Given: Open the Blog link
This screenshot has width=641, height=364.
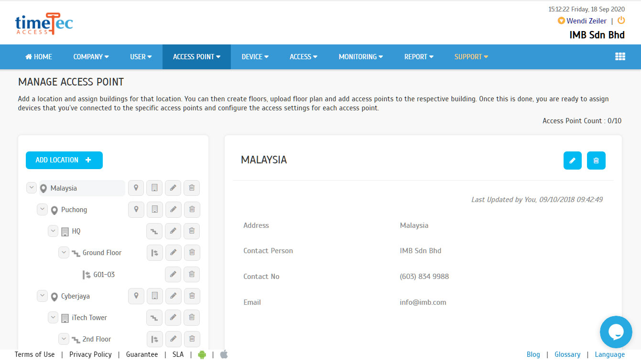Looking at the screenshot, I should click(533, 354).
